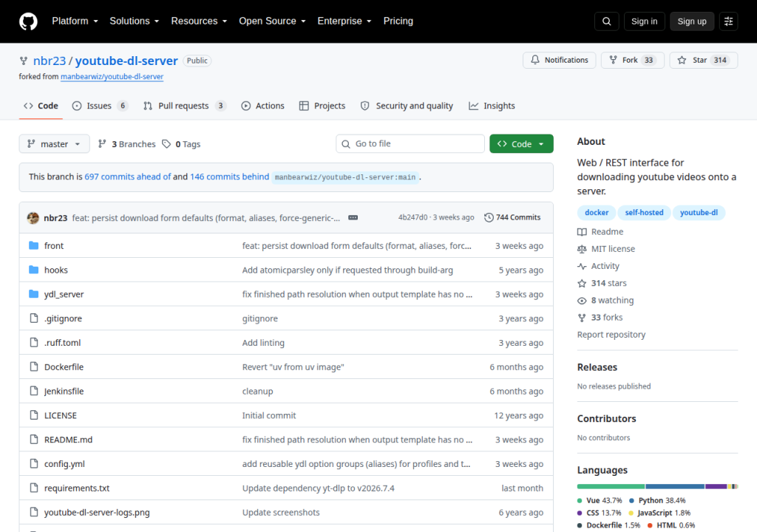Click the Vue 43.7% language entry
The width and height of the screenshot is (757, 532).
point(600,501)
